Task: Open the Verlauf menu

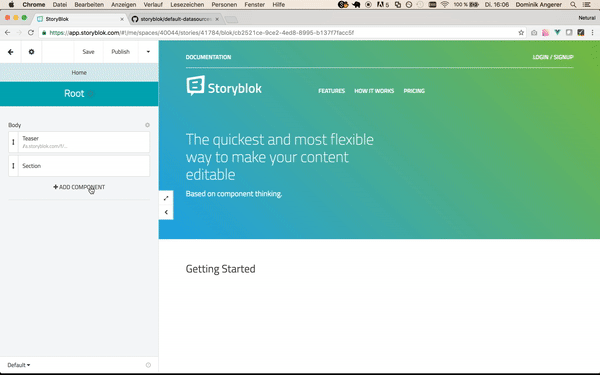Action: coord(153,5)
